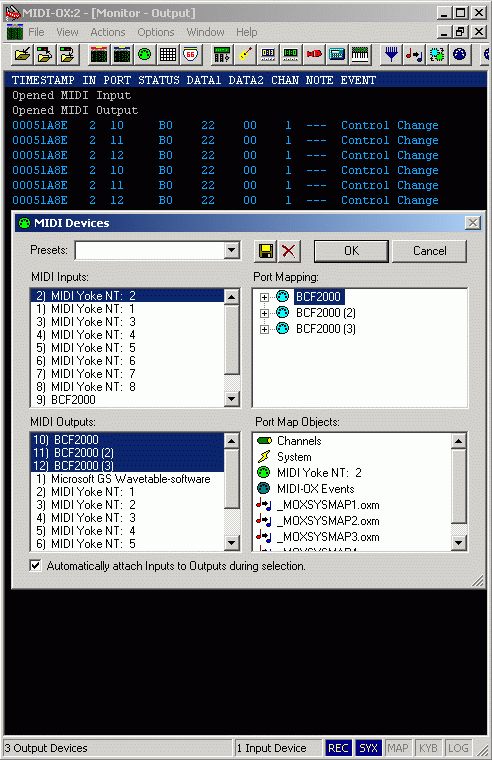Viewport: 492px width, 760px height.
Task: Toggle the KYB status bar indicator
Action: point(428,748)
